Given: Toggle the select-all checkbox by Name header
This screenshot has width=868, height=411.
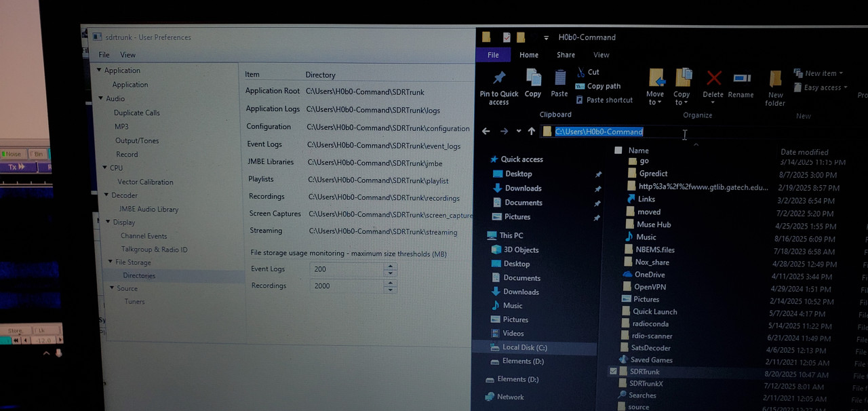Looking at the screenshot, I should click(x=618, y=150).
